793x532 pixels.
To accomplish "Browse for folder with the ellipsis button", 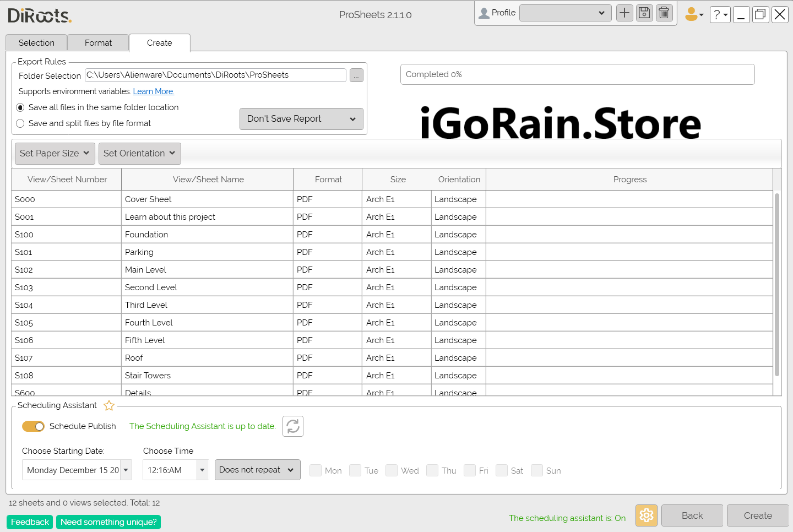I will (x=356, y=75).
